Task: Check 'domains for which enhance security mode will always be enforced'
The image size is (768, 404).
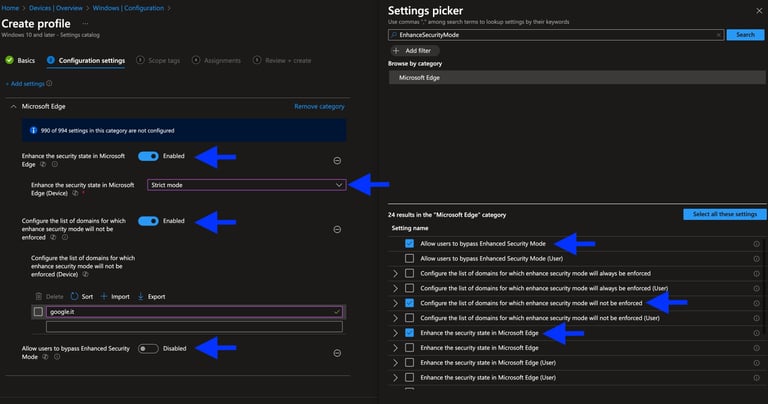Action: click(x=409, y=273)
